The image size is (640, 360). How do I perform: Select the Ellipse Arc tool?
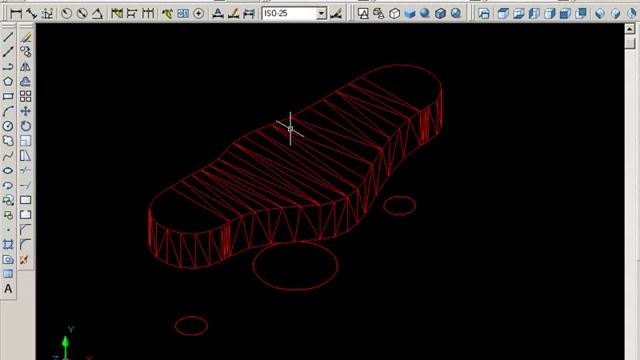click(x=8, y=185)
